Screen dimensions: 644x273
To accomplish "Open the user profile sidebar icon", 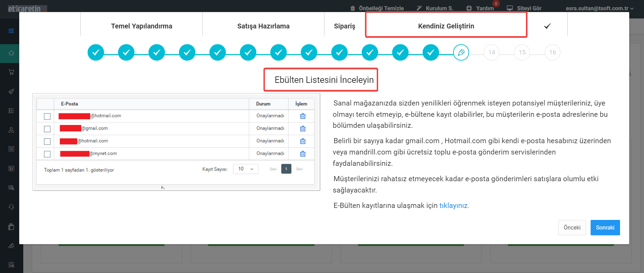I will [x=11, y=130].
